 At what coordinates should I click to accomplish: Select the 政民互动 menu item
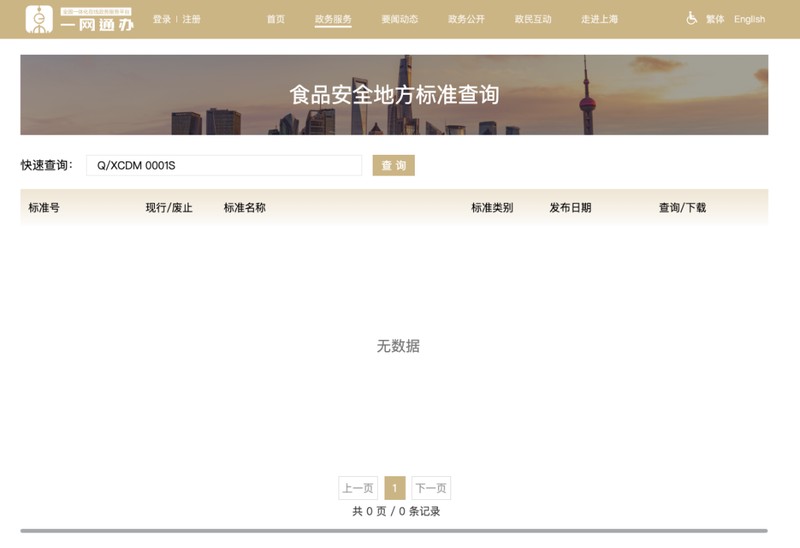(x=533, y=19)
